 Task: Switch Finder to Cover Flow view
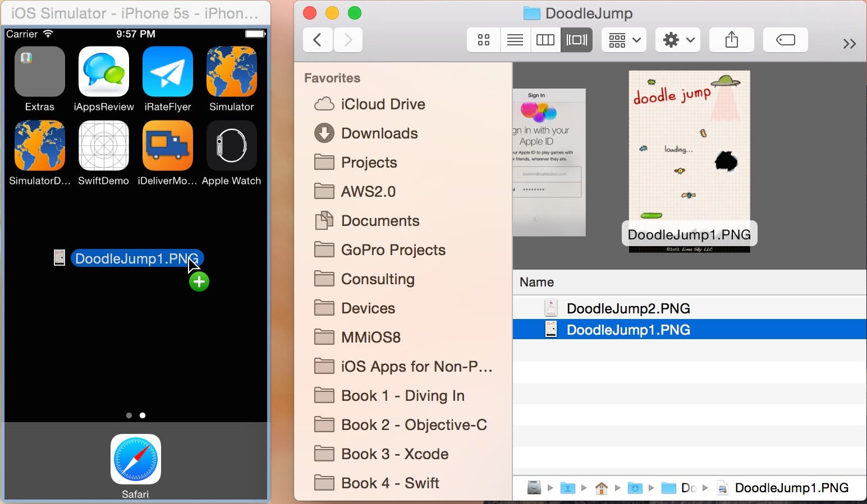pos(577,40)
